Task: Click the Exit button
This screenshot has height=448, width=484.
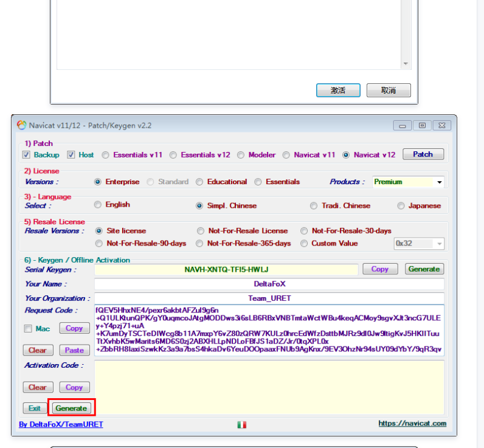Action: click(x=35, y=408)
